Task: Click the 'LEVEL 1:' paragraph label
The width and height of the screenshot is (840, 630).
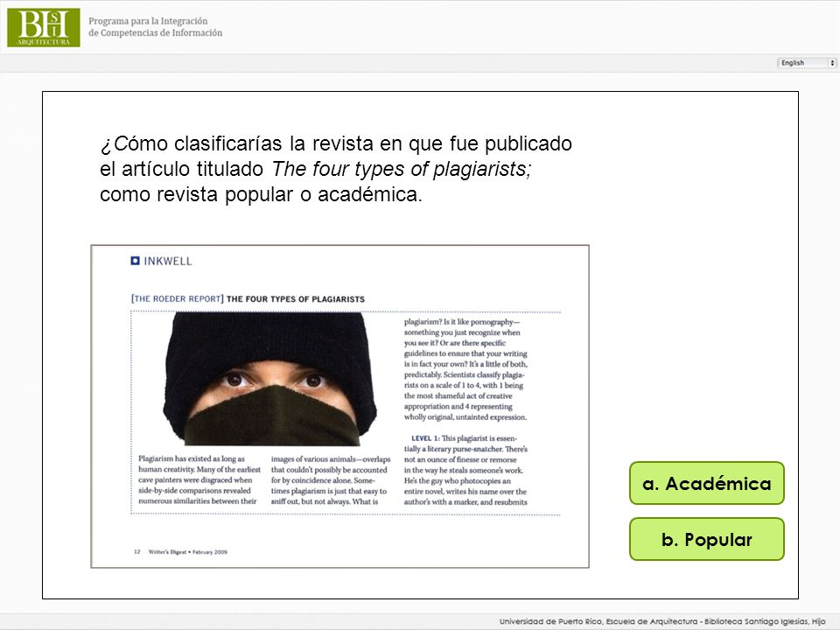Action: click(425, 438)
